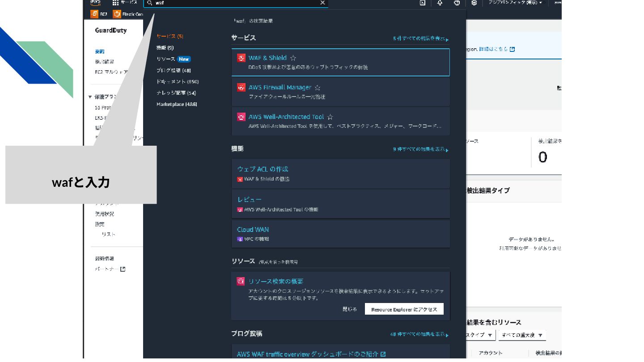
Task: Open AWS Well-Architected Tool result
Action: tap(340, 121)
